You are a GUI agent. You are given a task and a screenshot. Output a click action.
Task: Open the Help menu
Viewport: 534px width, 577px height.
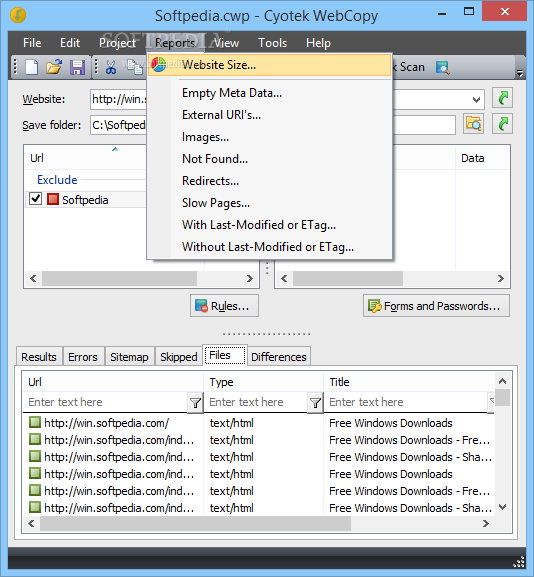point(318,43)
